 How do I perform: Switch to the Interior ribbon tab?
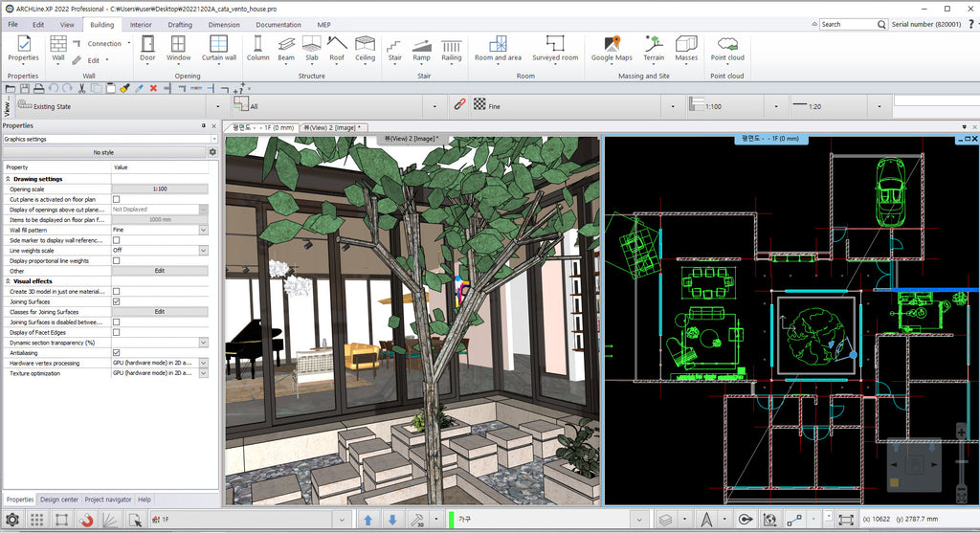141,25
